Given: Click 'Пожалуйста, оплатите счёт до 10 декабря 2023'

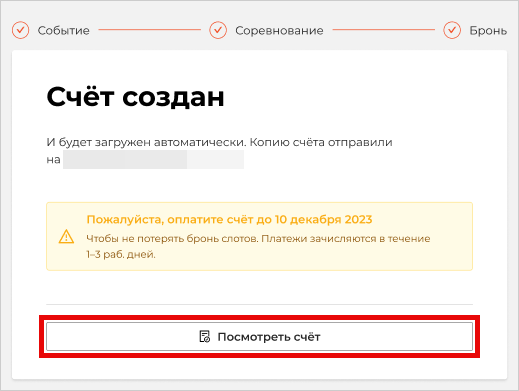Looking at the screenshot, I should [x=229, y=219].
